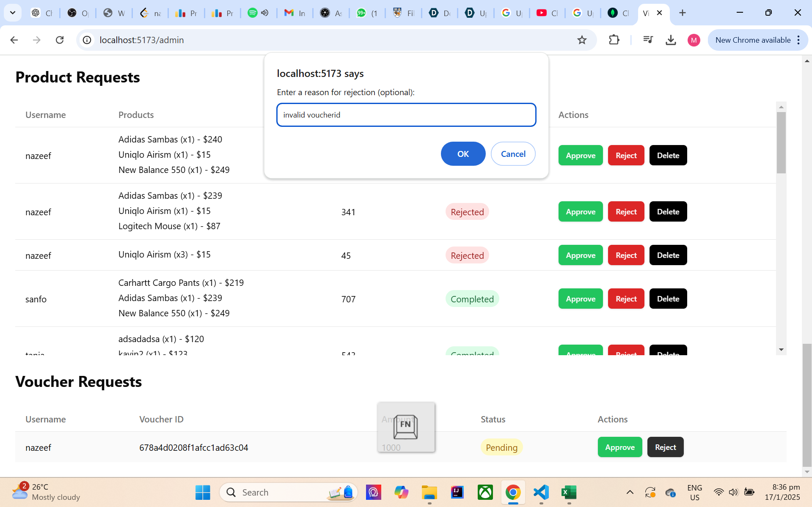Image resolution: width=812 pixels, height=507 pixels.
Task: Reject sanfo's Carhartt Cargo Pants request
Action: 626,299
